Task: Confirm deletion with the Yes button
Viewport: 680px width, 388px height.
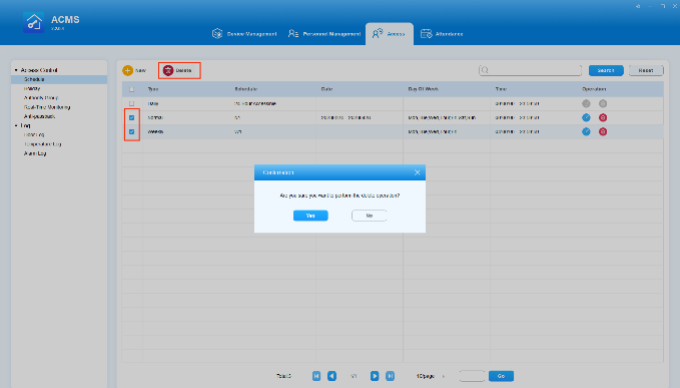Action: coord(311,215)
